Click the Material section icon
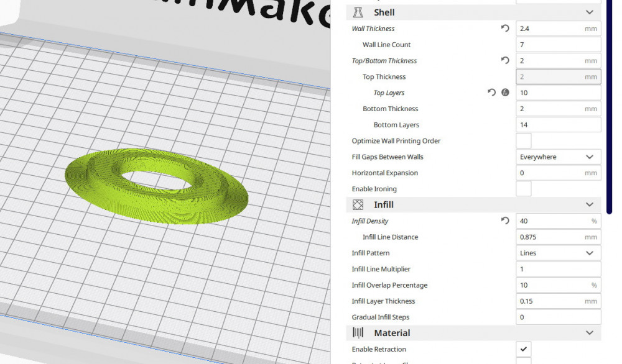This screenshot has width=622, height=364. pyautogui.click(x=357, y=333)
